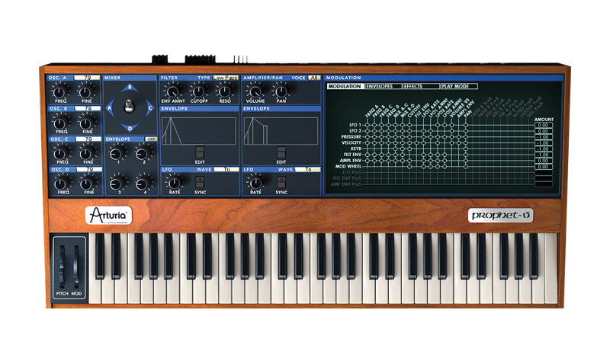The width and height of the screenshot is (610, 364).
Task: Open the filter TYPE Low Pass dropdown
Action: (x=225, y=78)
